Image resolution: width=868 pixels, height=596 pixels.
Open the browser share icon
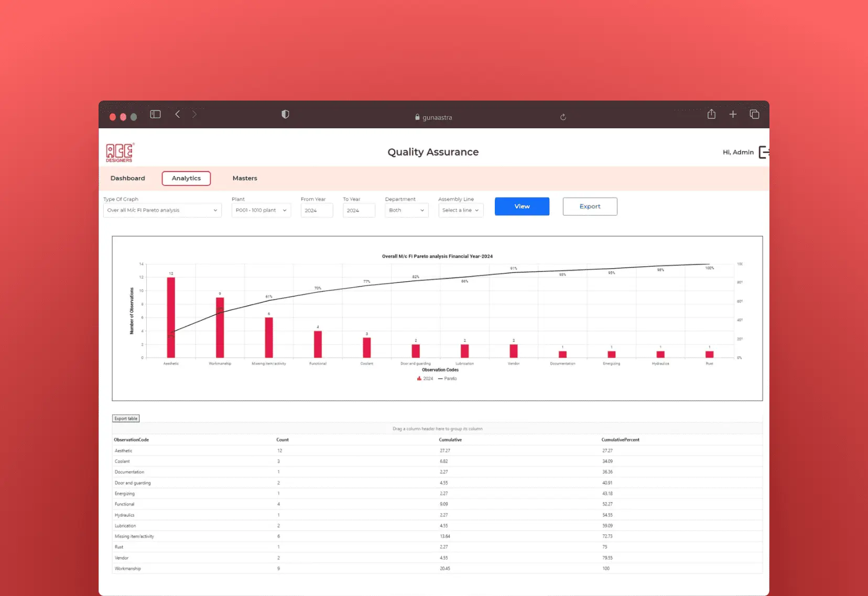(711, 114)
